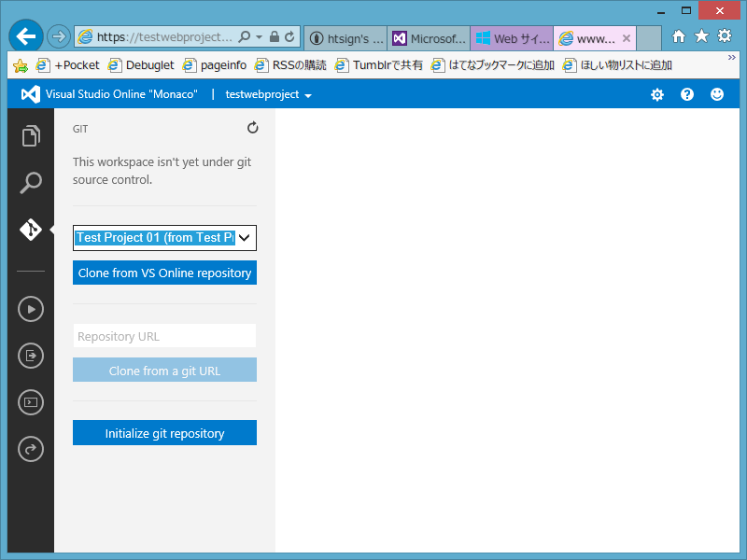Show more favorites bar items chevron
The image size is (747, 560).
732,58
